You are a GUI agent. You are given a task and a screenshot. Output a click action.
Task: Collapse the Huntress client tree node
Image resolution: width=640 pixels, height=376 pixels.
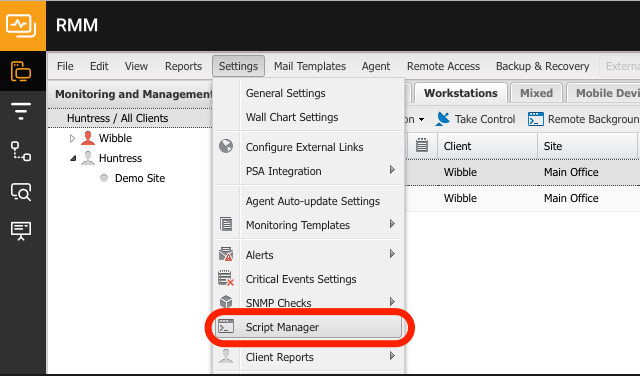point(73,158)
